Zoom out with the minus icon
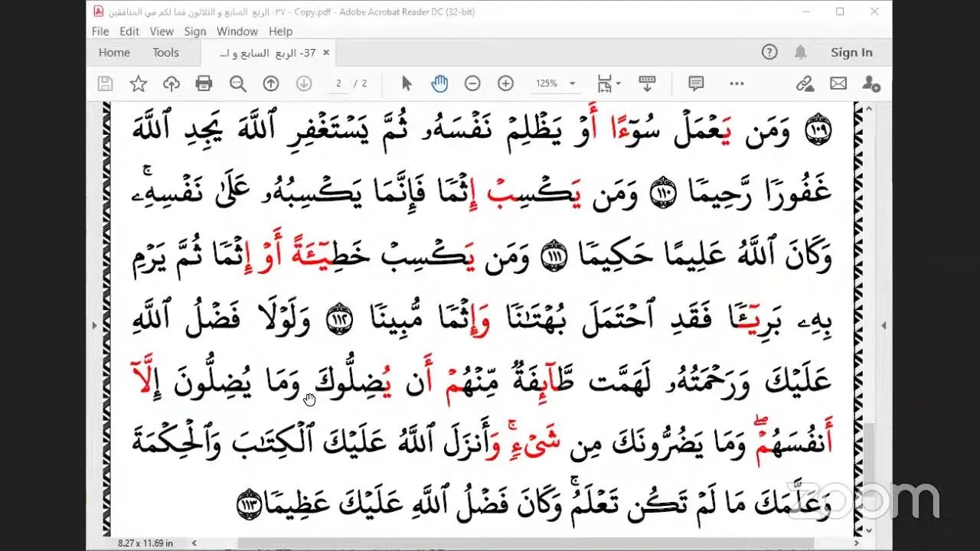This screenshot has height=551, width=980. [472, 83]
